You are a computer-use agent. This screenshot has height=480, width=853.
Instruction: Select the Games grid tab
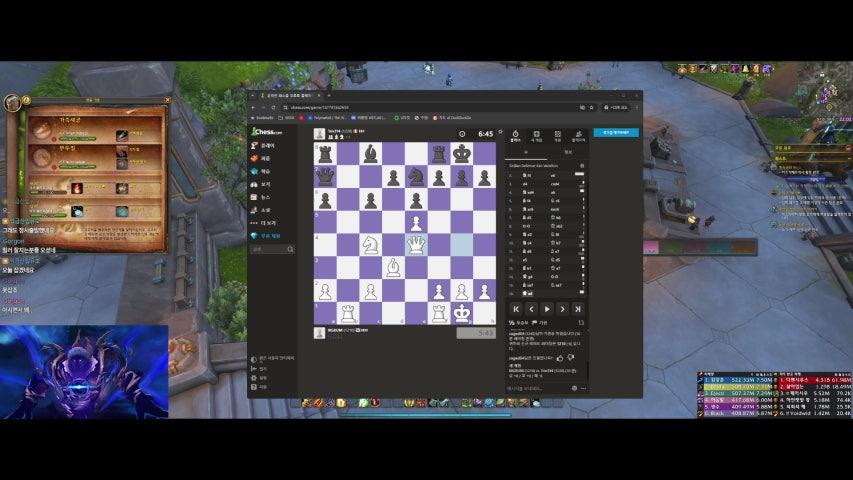(x=558, y=136)
